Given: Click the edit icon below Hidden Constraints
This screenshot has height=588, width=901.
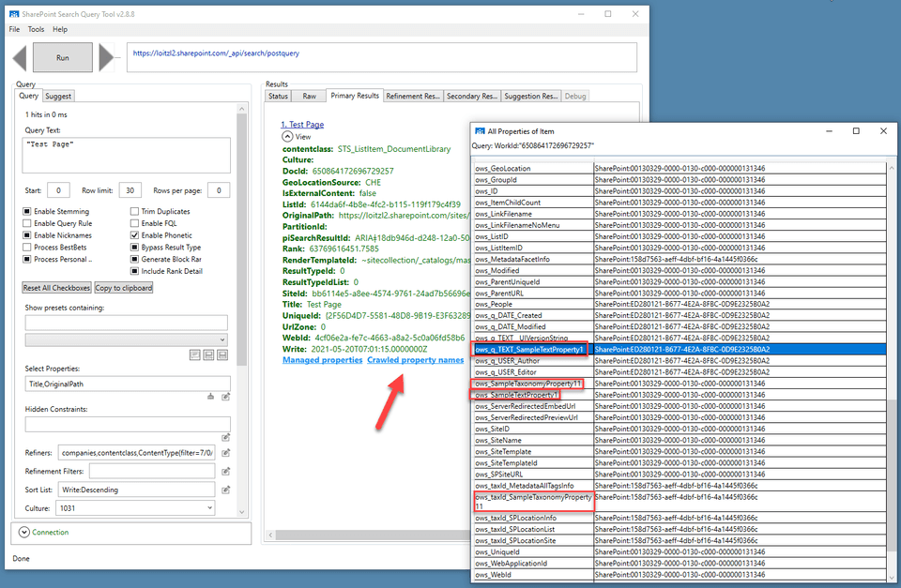Looking at the screenshot, I should [x=226, y=437].
